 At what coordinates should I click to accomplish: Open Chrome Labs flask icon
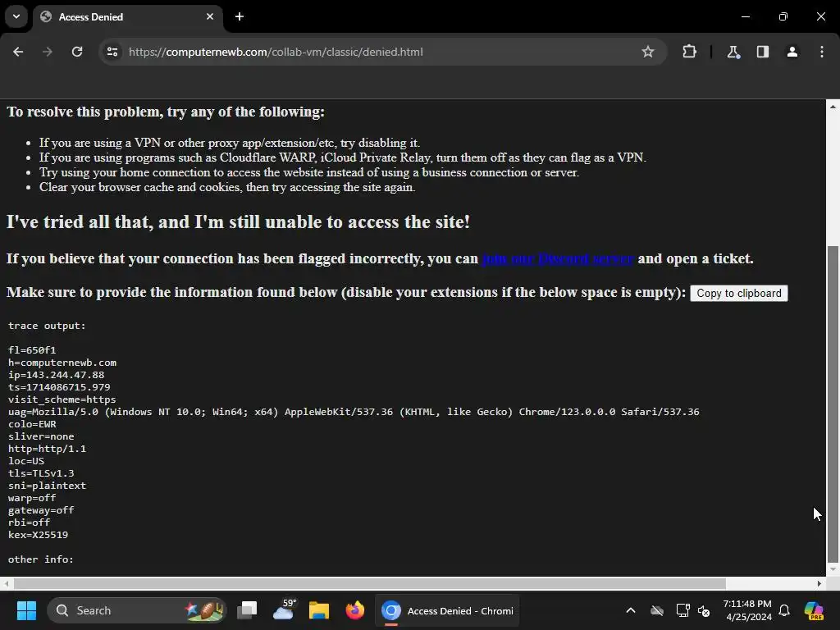[733, 52]
